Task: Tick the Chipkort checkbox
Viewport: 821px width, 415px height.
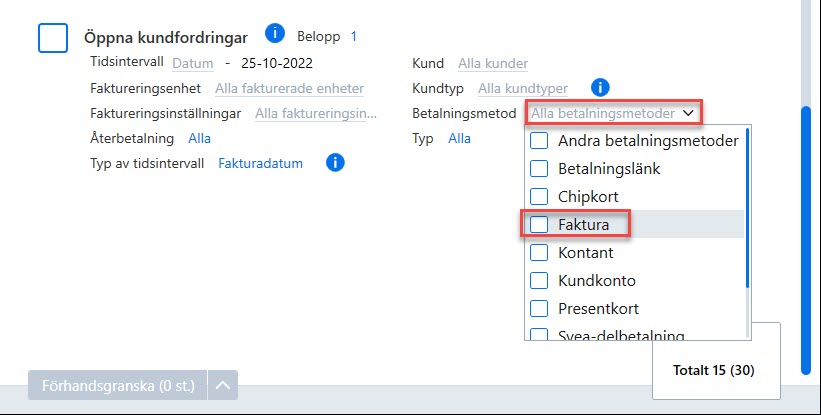Action: coord(539,196)
